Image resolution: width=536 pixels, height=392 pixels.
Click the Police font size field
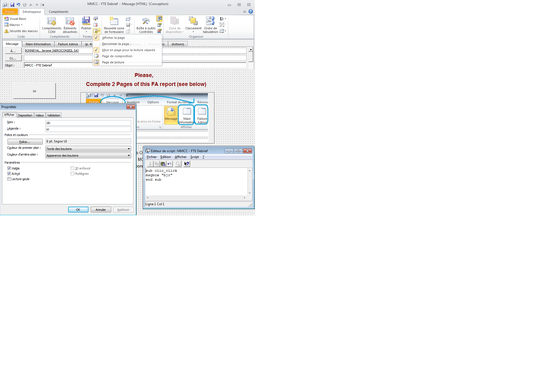click(x=88, y=141)
